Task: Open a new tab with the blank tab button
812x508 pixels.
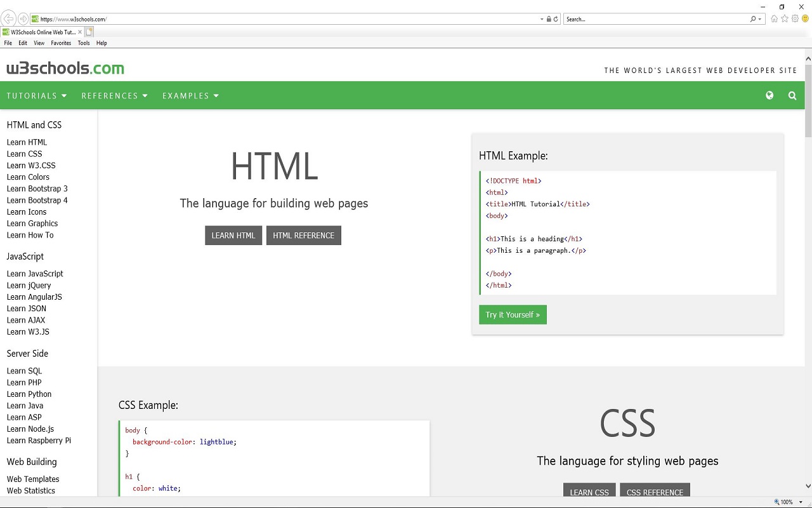Action: point(89,32)
